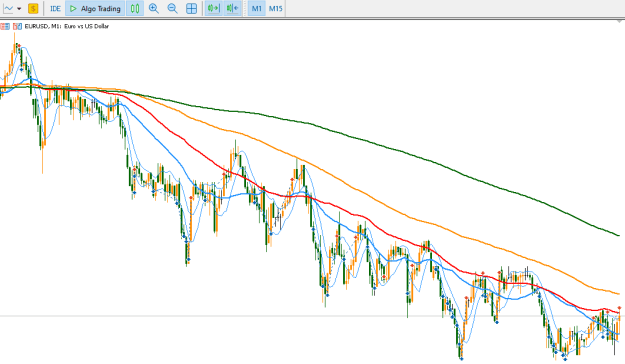This screenshot has width=625, height=364.
Task: Expand the chart type dropdown arrow
Action: [x=19, y=8]
